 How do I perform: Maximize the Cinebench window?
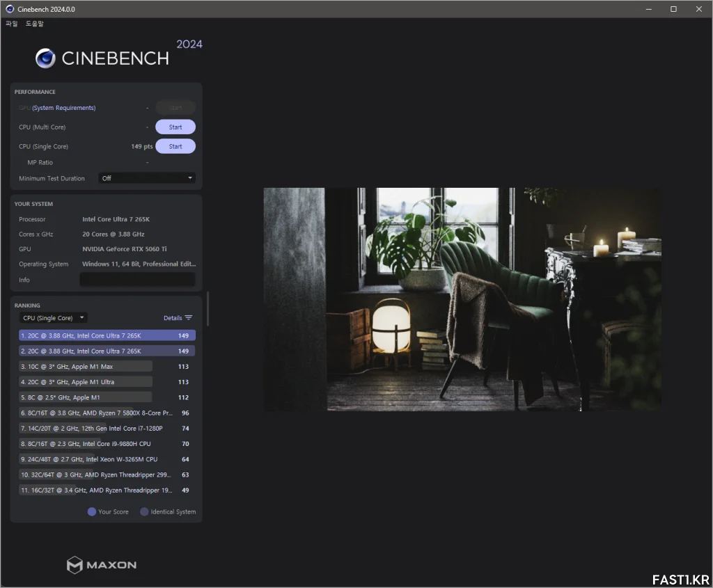click(x=673, y=9)
